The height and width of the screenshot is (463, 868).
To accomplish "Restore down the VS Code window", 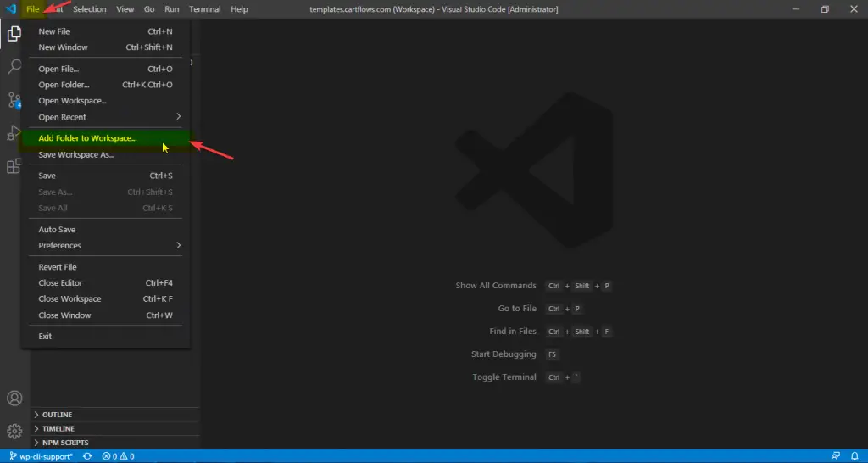I will pyautogui.click(x=825, y=8).
